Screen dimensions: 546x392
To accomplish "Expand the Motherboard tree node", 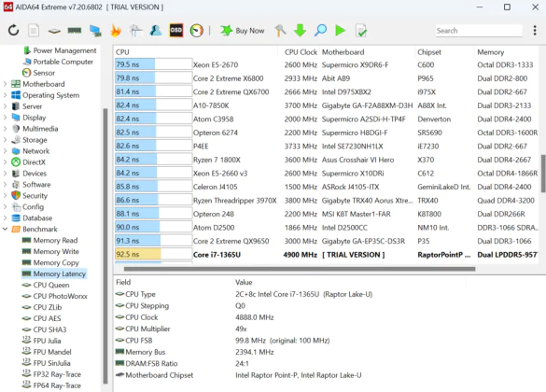I will [x=6, y=84].
